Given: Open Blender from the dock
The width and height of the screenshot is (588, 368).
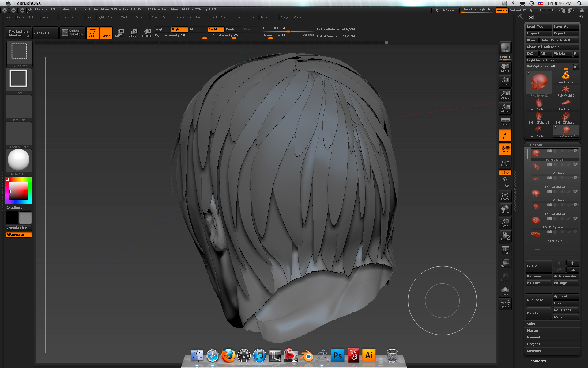Looking at the screenshot, I should point(306,355).
